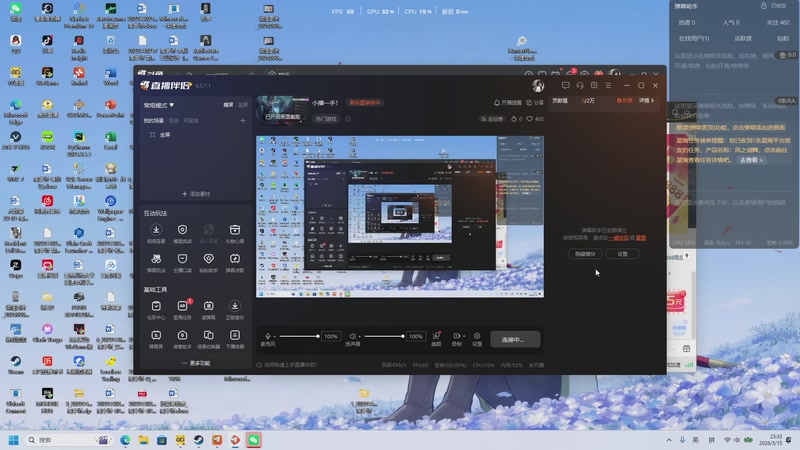Open File Explorer from the taskbar
800x450 pixels.
[143, 440]
